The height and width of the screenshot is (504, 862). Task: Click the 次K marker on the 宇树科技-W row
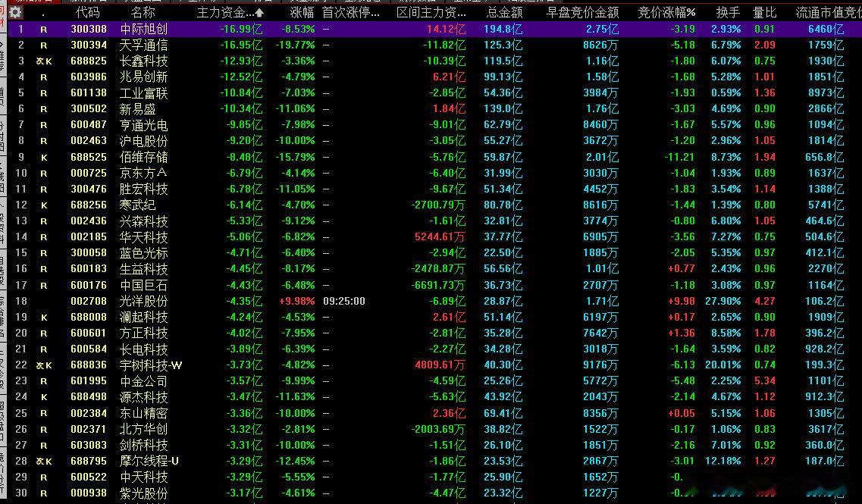(x=44, y=365)
